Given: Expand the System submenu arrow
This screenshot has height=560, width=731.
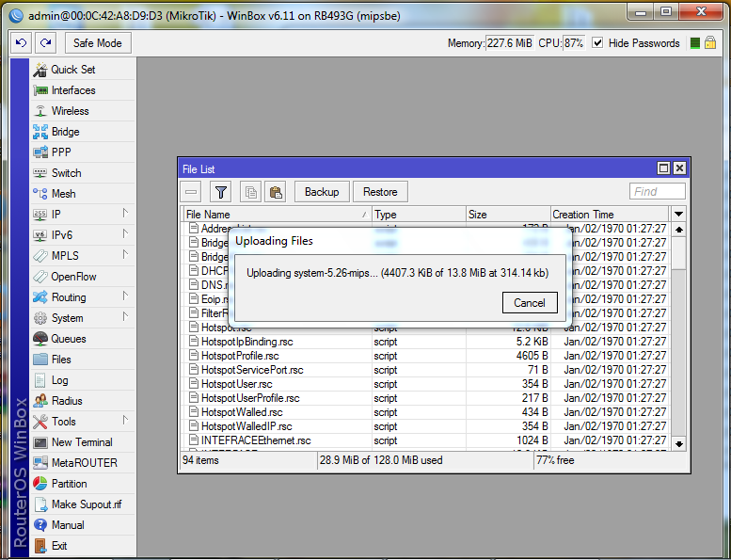Looking at the screenshot, I should [125, 316].
